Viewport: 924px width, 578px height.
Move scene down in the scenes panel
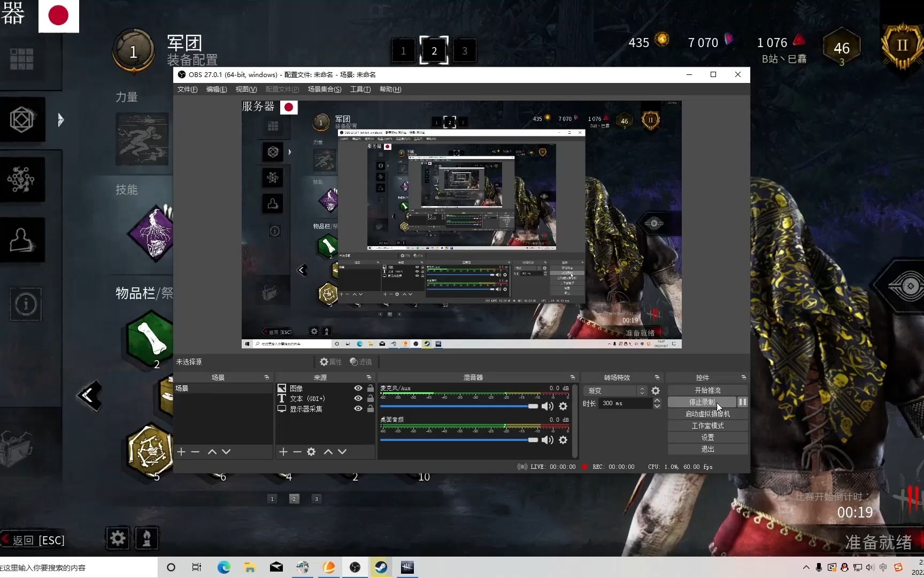click(226, 452)
